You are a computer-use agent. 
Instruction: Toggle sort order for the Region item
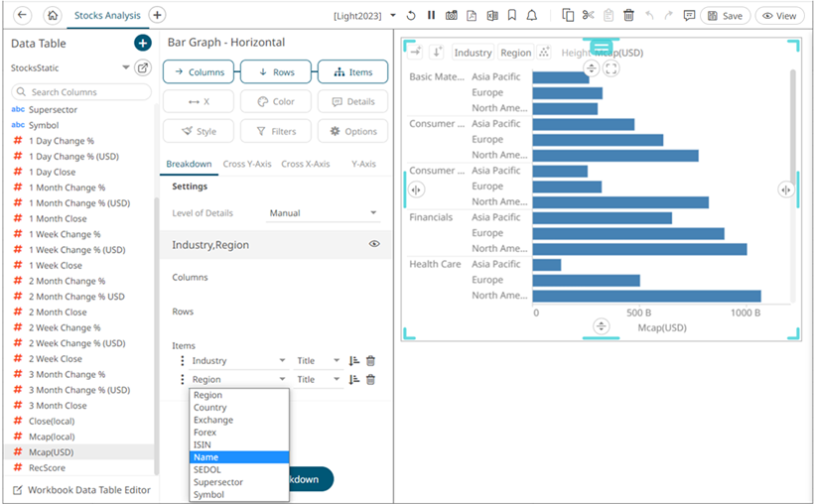click(x=353, y=380)
